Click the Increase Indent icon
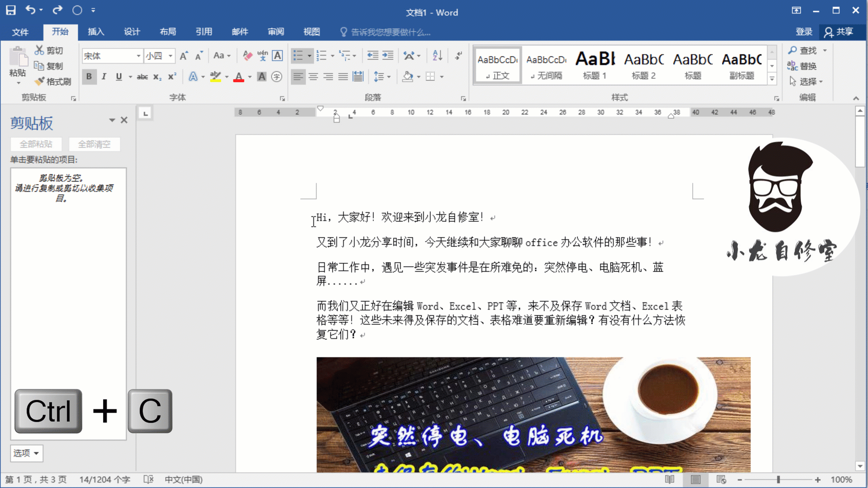 pyautogui.click(x=388, y=56)
